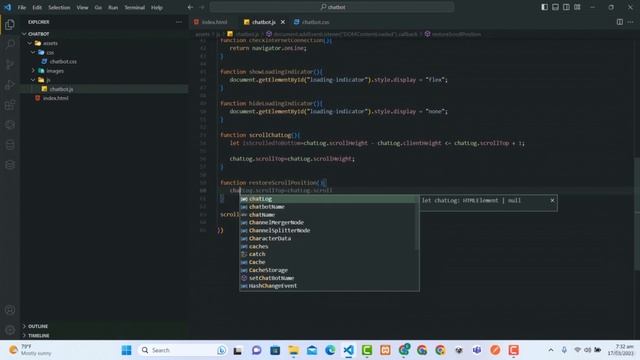Pick the ChannelMergerNode suggestion
Screen dimensions: 640x360
click(329, 222)
